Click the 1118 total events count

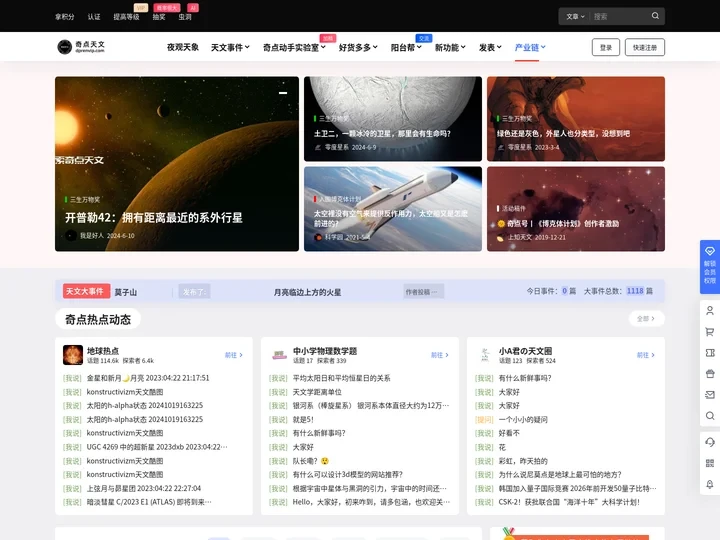pos(635,291)
